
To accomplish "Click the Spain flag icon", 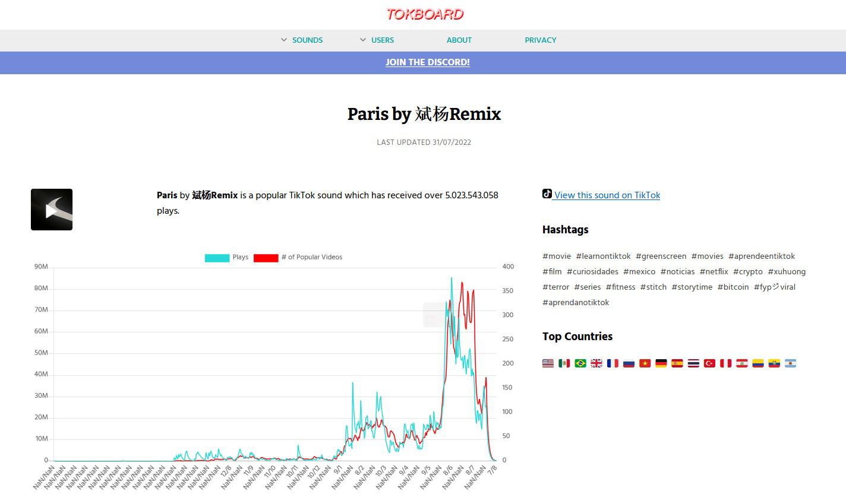I will (677, 363).
